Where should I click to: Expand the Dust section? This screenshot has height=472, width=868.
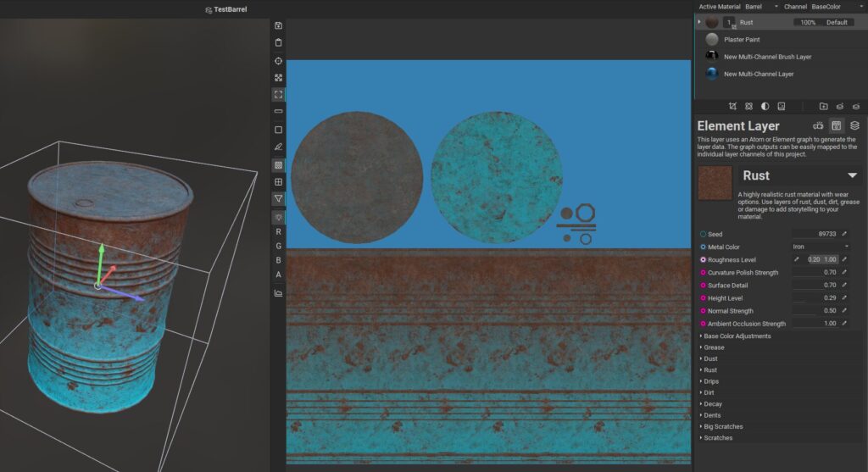pos(709,358)
